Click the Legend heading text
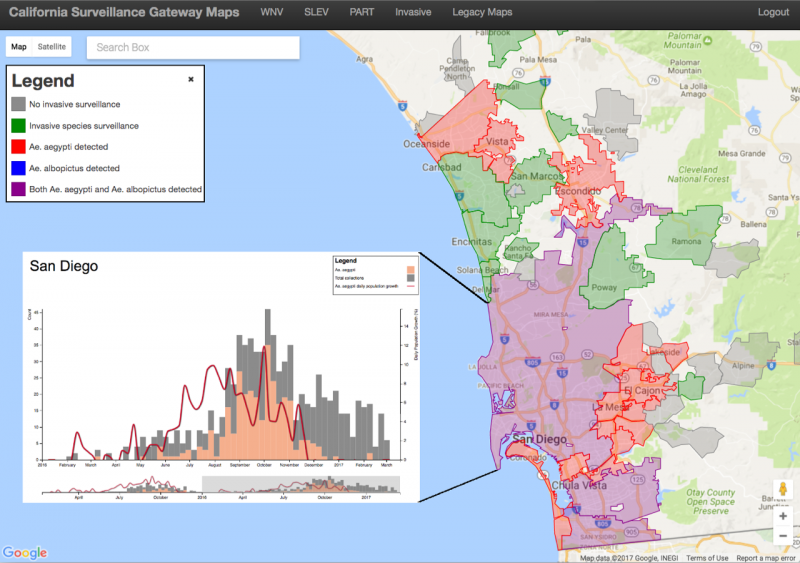Viewport: 800px width, 563px height. pyautogui.click(x=43, y=81)
